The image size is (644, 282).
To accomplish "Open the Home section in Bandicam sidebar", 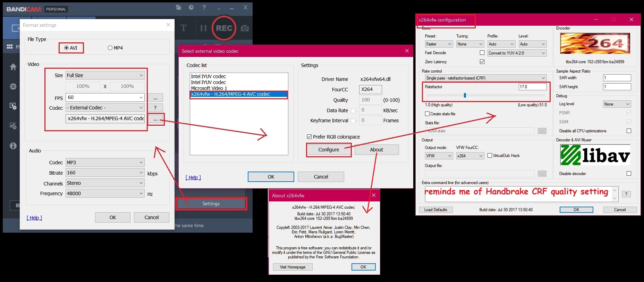I will pos(13,67).
